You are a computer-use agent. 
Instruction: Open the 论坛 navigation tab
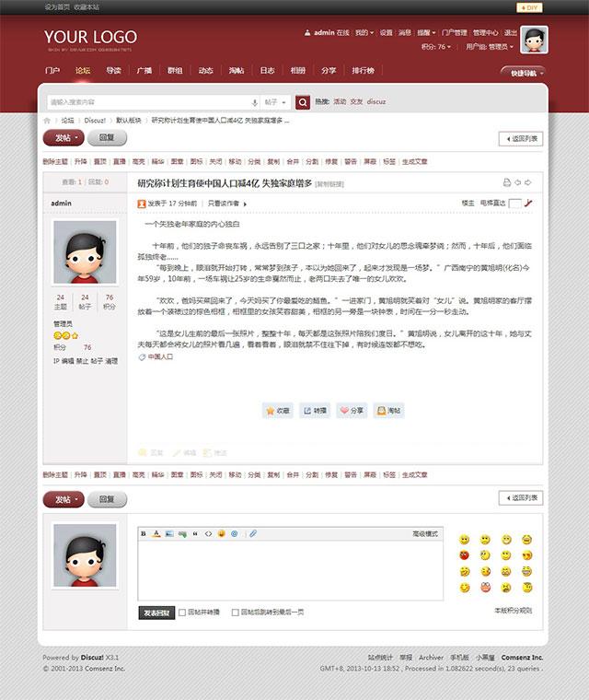tap(83, 70)
